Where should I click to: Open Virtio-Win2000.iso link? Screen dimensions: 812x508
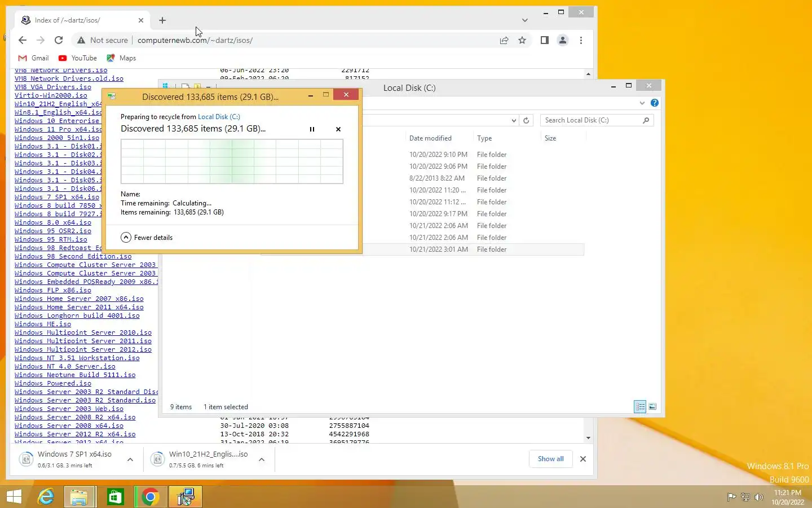51,95
